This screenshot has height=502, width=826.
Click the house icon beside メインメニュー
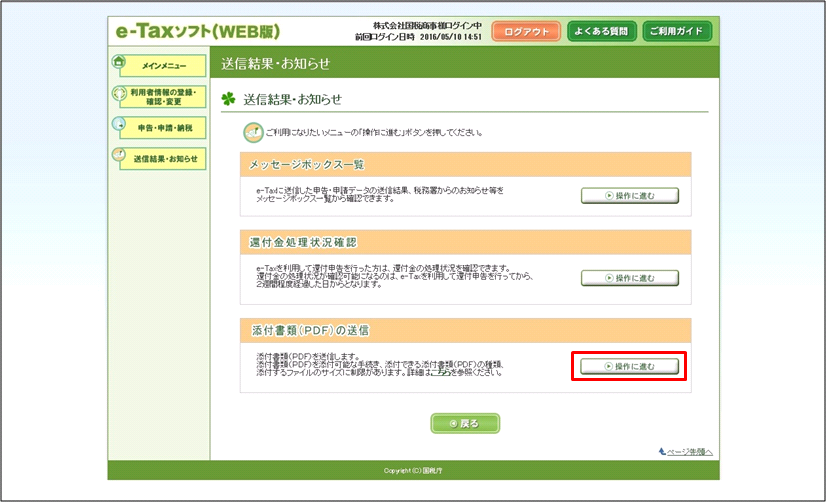tap(119, 62)
